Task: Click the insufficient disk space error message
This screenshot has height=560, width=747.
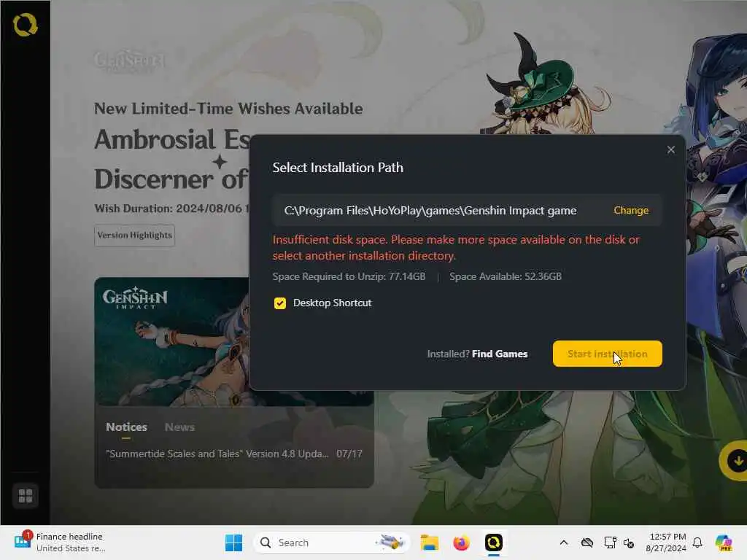Action: click(456, 248)
